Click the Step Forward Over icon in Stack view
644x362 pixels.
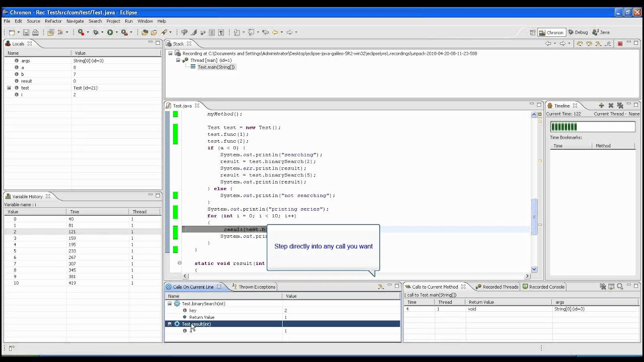click(x=589, y=44)
